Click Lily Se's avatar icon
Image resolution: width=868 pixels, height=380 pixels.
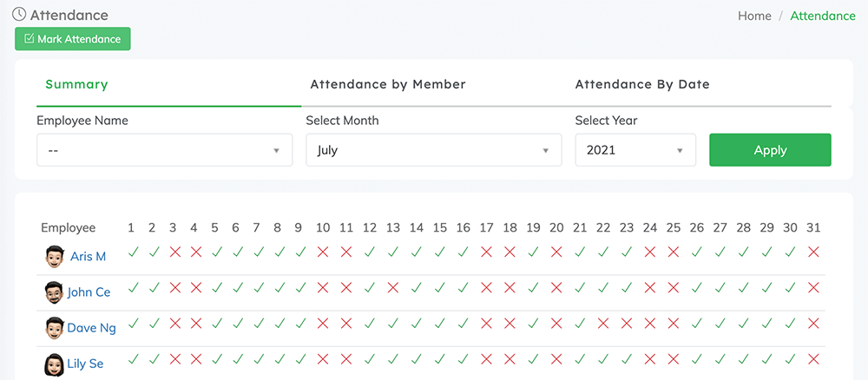53,364
